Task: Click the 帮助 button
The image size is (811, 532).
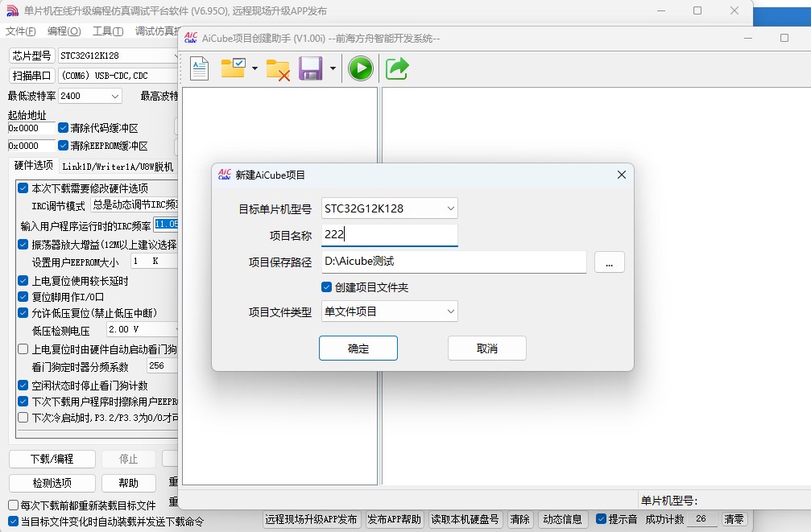Action: 128,483
